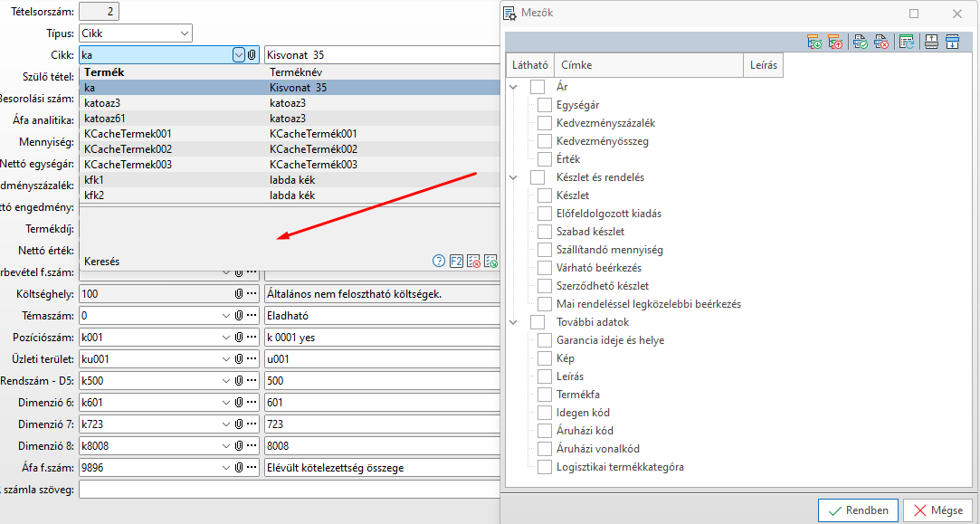Viewport: 980px width, 524px height.
Task: Select the katoaz3 product row
Action: point(290,103)
